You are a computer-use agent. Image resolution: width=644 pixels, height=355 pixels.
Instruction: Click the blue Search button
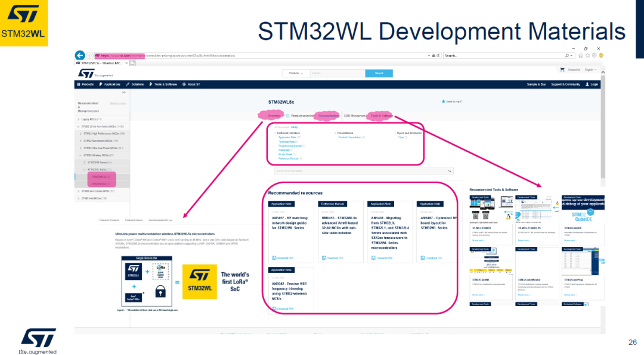tap(379, 73)
